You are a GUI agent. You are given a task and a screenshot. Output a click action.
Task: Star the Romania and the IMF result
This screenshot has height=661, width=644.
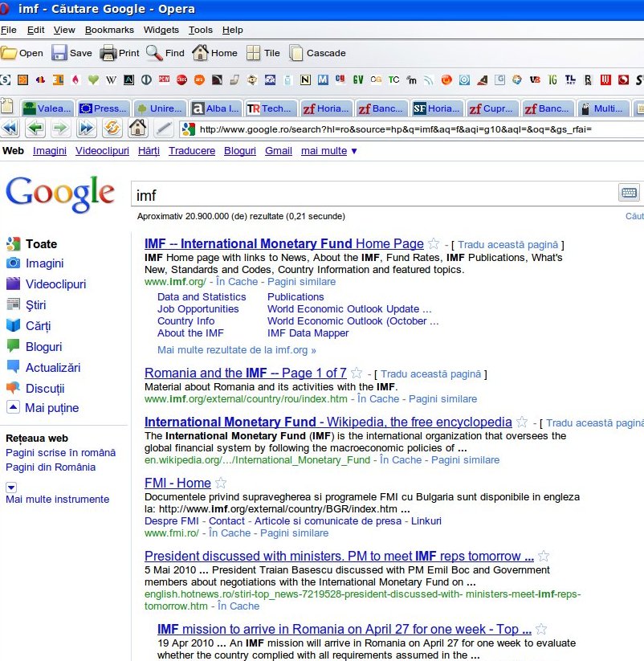(357, 373)
